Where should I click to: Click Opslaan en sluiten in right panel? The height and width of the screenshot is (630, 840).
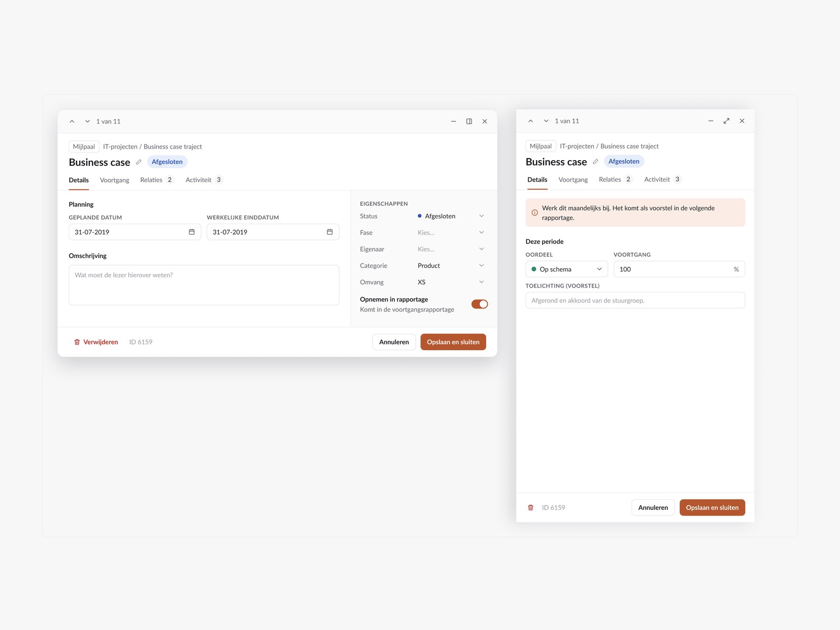(712, 508)
